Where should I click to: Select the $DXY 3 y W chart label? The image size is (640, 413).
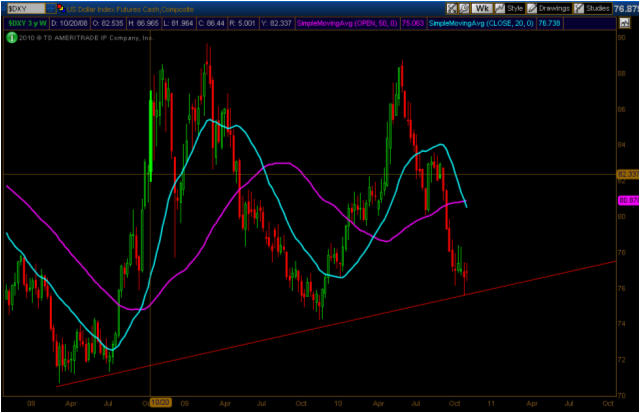point(25,23)
